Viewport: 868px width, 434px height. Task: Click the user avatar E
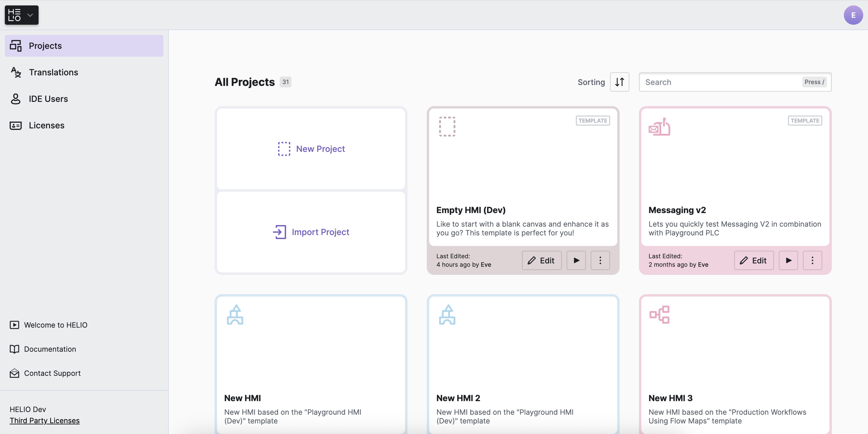point(853,15)
